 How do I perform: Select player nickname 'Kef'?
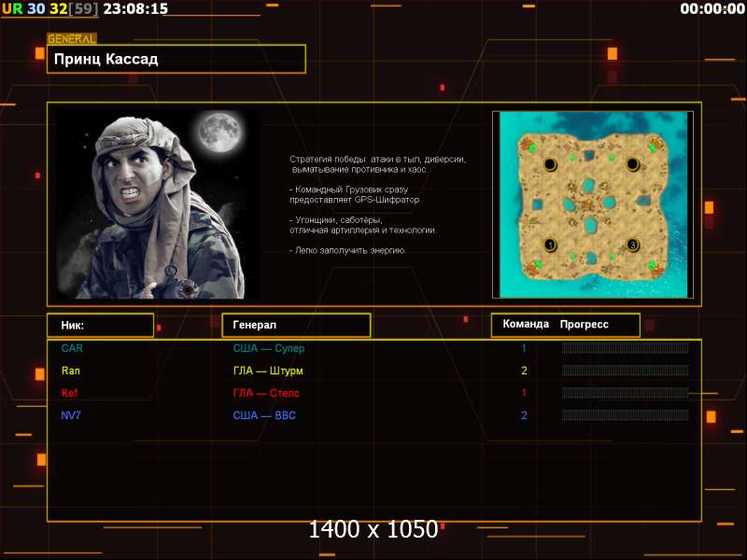[69, 393]
